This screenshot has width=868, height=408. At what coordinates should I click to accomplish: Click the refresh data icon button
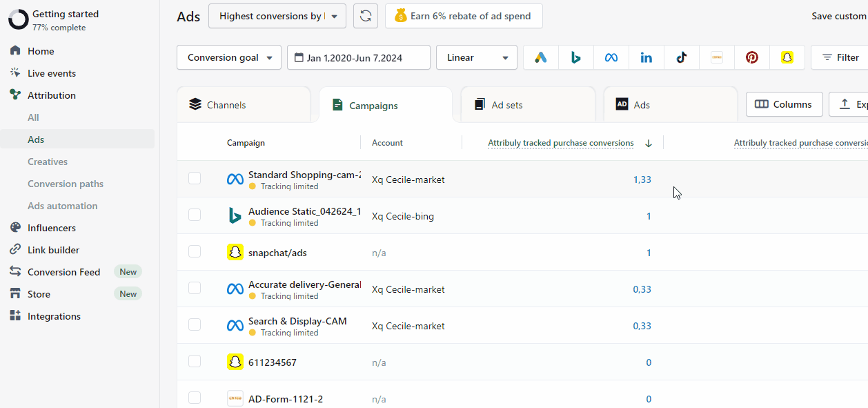click(x=366, y=16)
